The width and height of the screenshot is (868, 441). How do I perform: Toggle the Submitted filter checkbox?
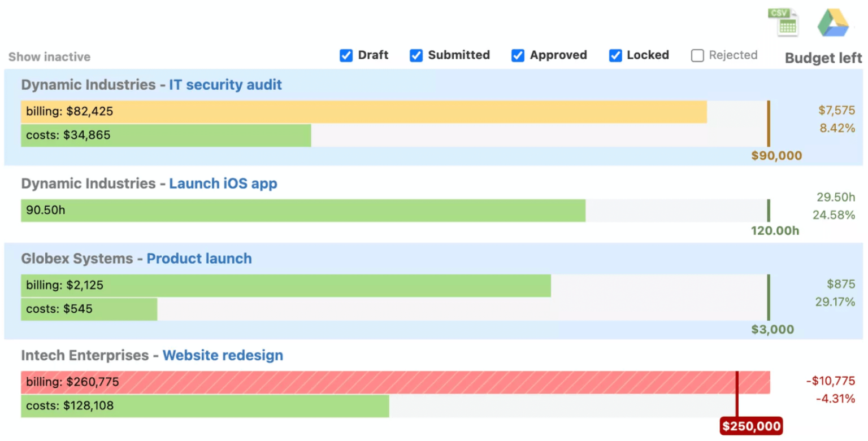(416, 55)
